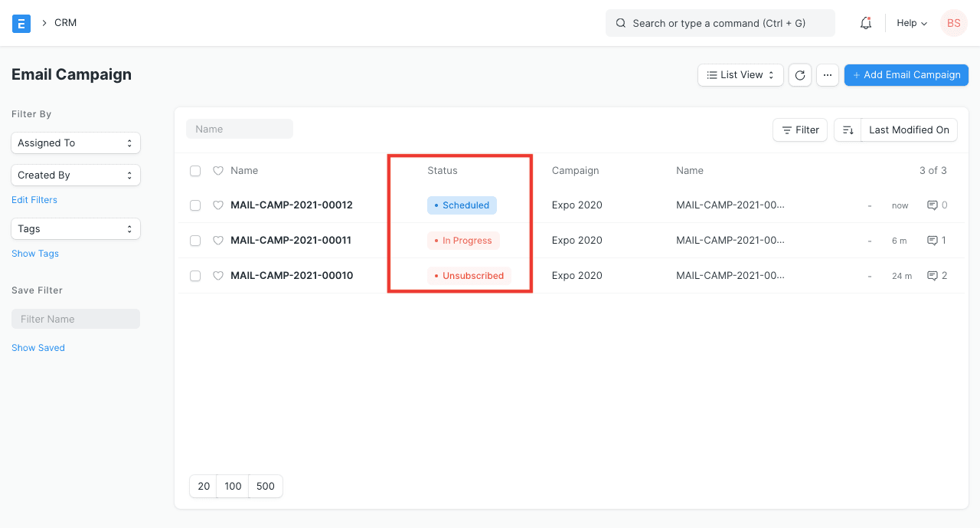Open the MAIL-CAMP-2021-00012 campaign record
The width and height of the screenshot is (980, 528).
coord(292,205)
